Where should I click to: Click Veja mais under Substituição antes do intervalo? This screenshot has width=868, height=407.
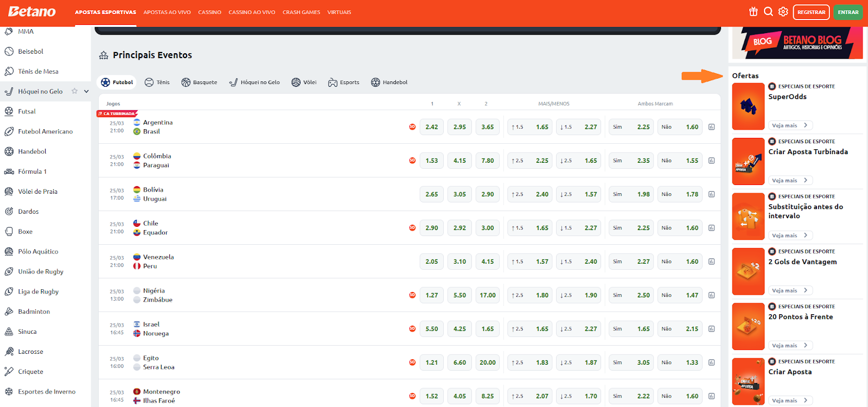(x=790, y=236)
